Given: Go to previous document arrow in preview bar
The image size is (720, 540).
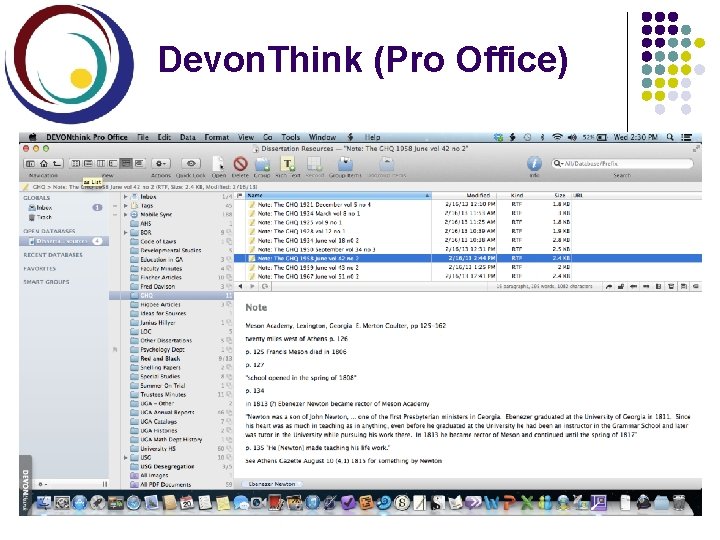Looking at the screenshot, I should point(240,286).
